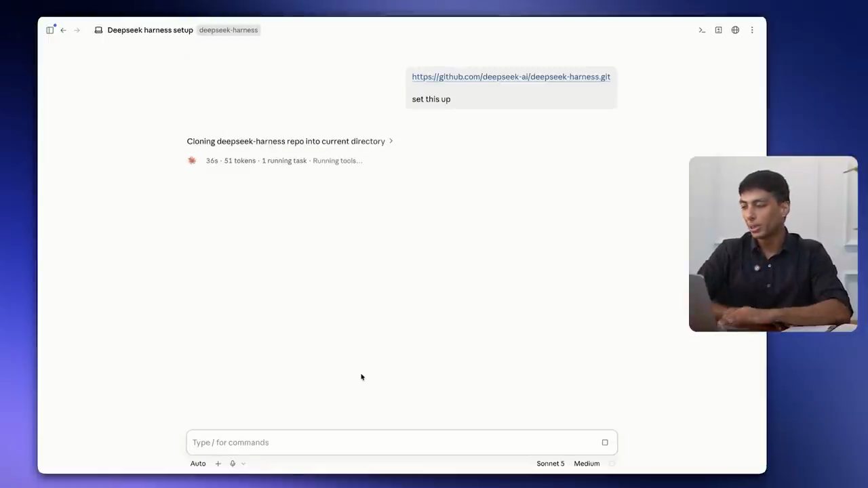Click the 'set this up' message text
This screenshot has width=868, height=488.
pyautogui.click(x=431, y=99)
